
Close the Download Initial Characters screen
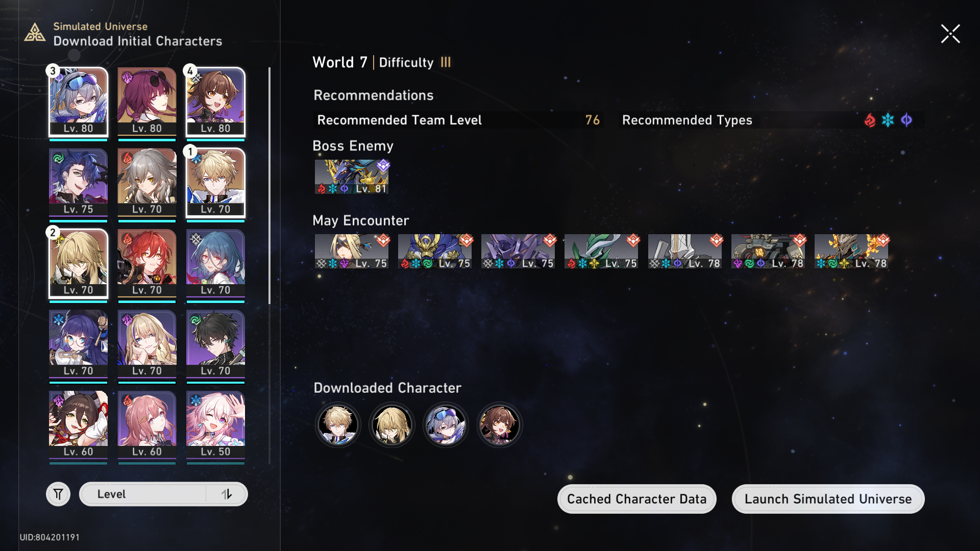pyautogui.click(x=950, y=34)
